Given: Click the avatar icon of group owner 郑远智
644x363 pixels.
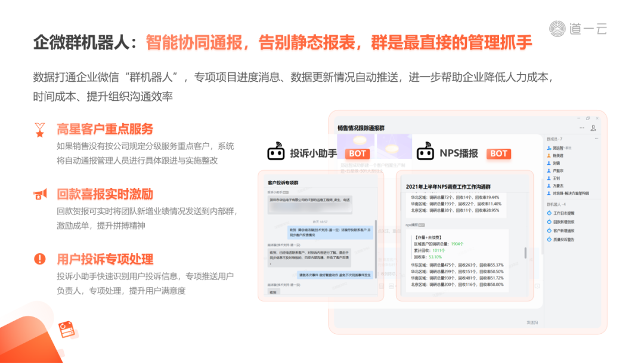Looking at the screenshot, I should (549, 148).
